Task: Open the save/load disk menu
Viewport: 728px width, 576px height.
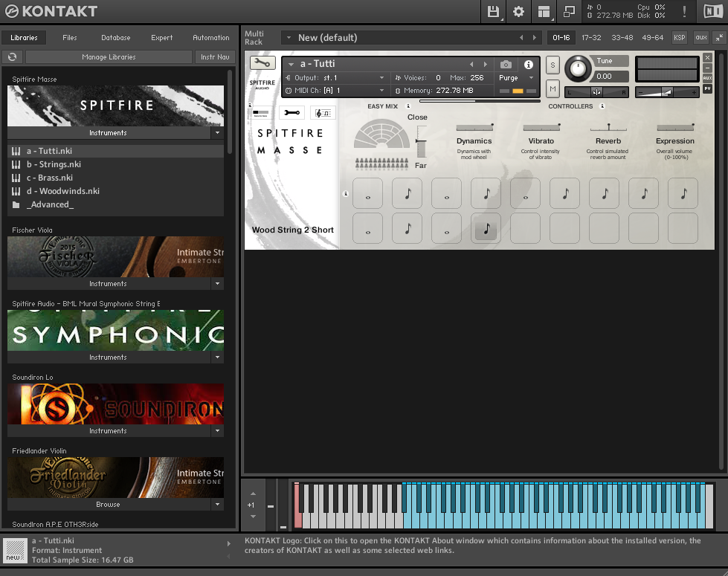Action: [493, 12]
